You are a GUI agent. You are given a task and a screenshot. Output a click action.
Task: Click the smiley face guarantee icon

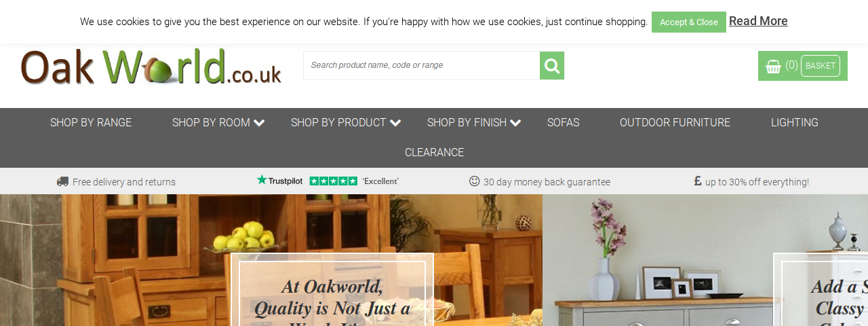(x=475, y=181)
